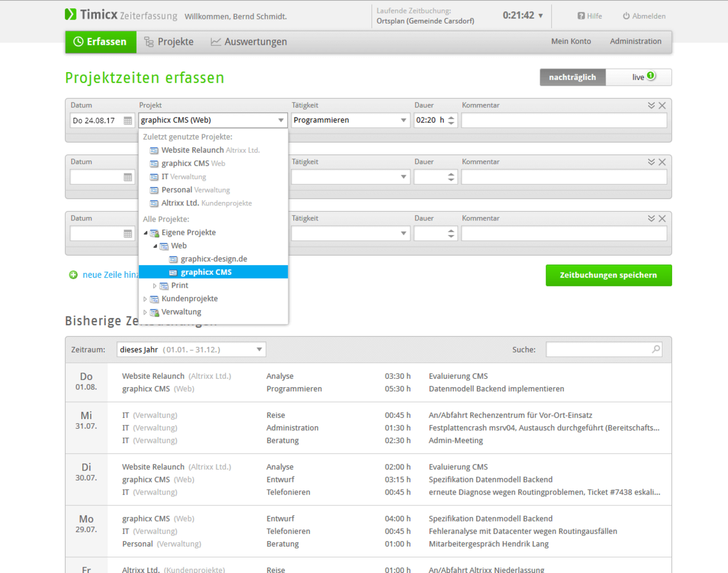Switch to nachträglich entry mode
Viewport: 728px width, 573px height.
pos(572,77)
